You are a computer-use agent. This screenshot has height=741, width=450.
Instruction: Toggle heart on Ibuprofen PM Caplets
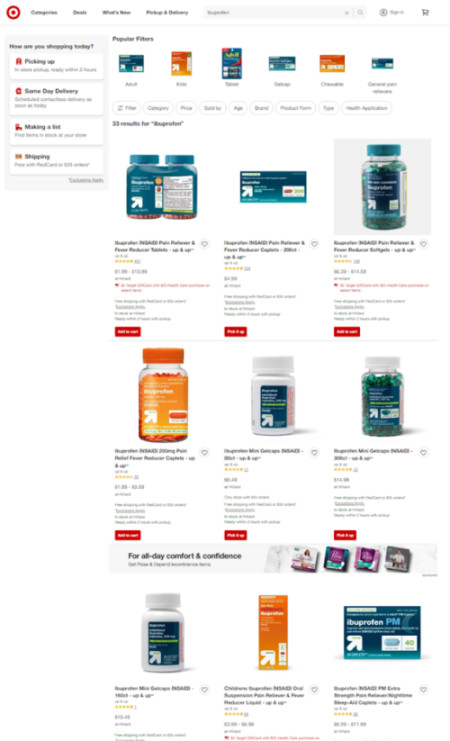tap(424, 689)
